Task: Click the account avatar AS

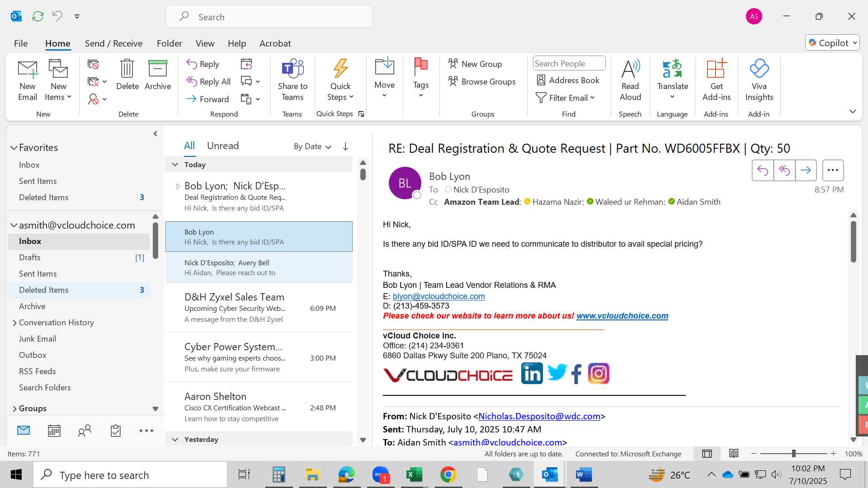Action: coord(754,16)
